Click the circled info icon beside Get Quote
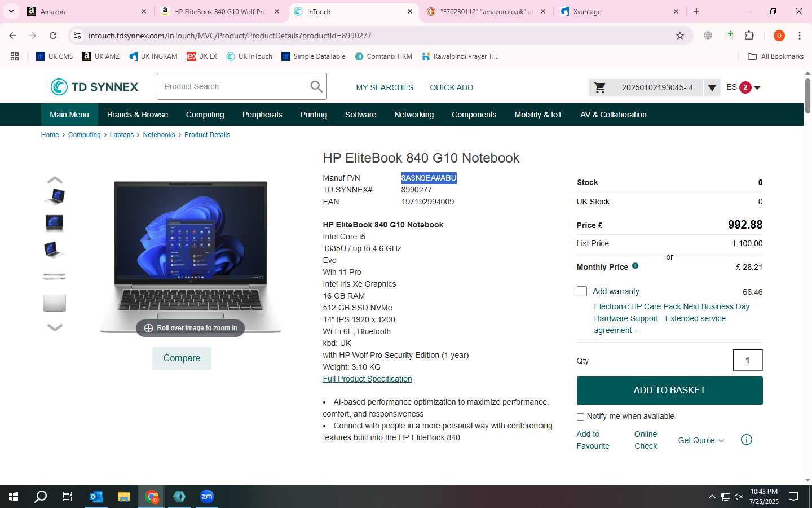Image resolution: width=812 pixels, height=508 pixels. click(746, 440)
